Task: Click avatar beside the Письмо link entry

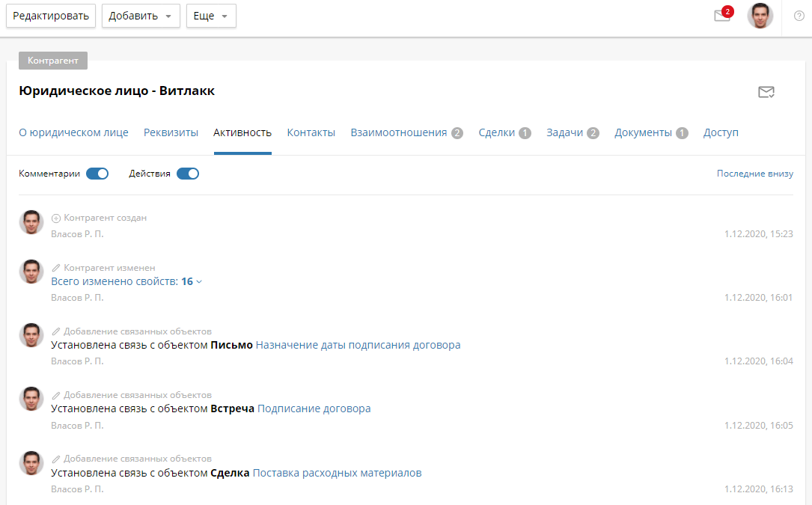Action: click(x=31, y=335)
